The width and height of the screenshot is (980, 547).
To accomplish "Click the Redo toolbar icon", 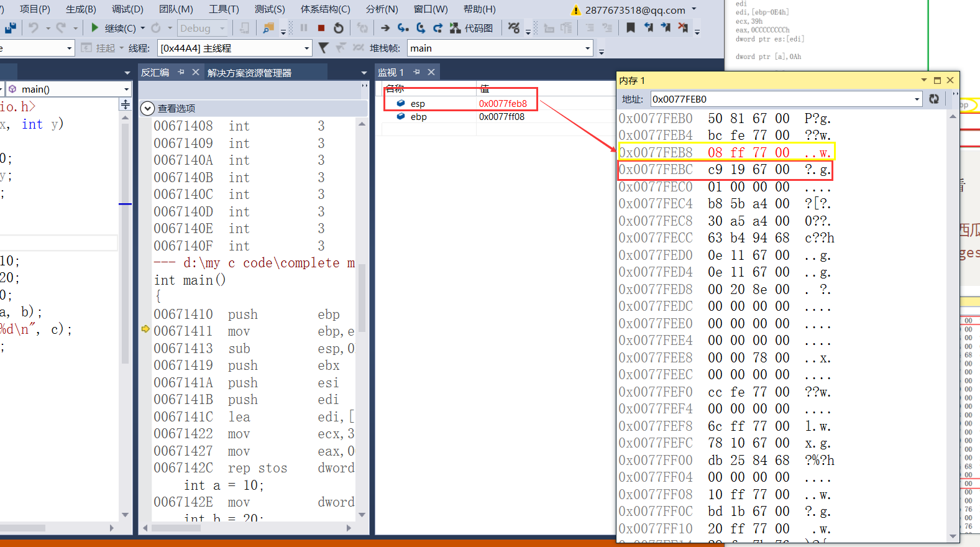I will click(61, 28).
